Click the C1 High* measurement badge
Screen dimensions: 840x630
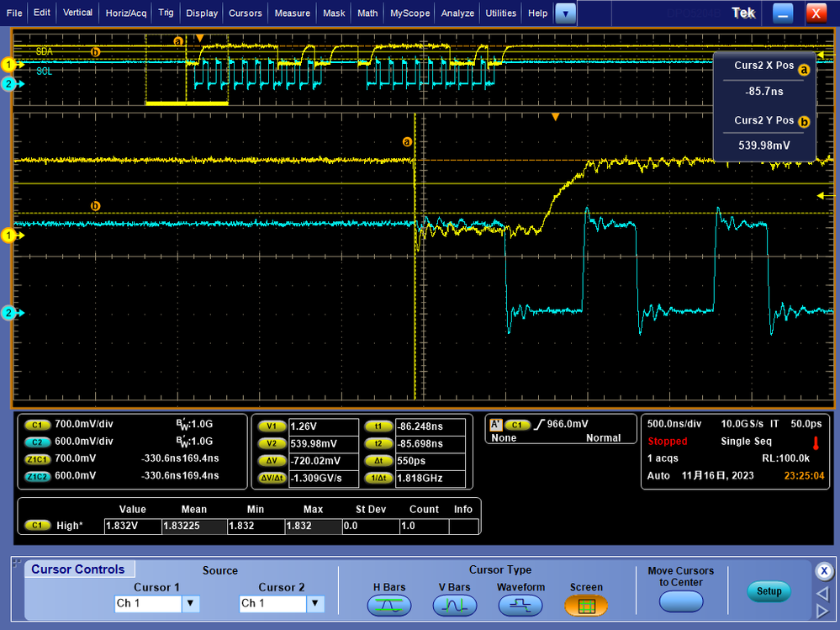[37, 526]
